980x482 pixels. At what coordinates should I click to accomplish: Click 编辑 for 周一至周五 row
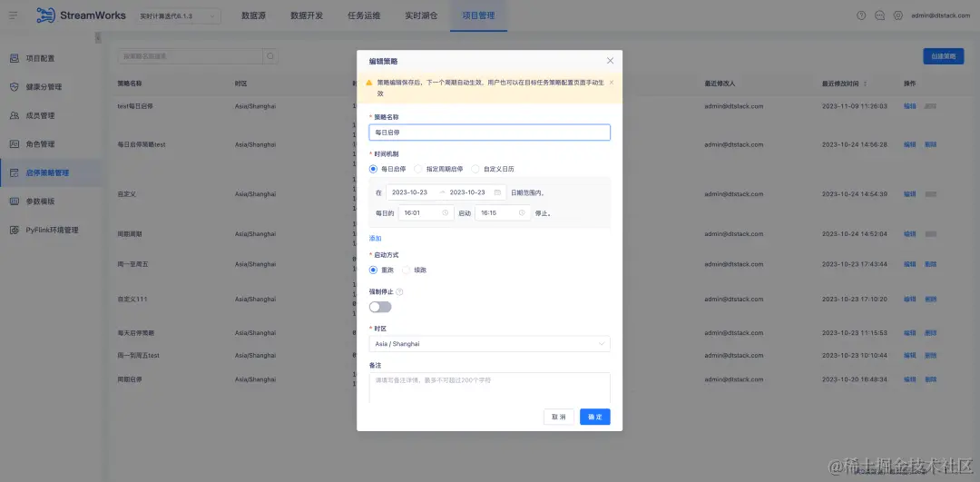(x=910, y=264)
